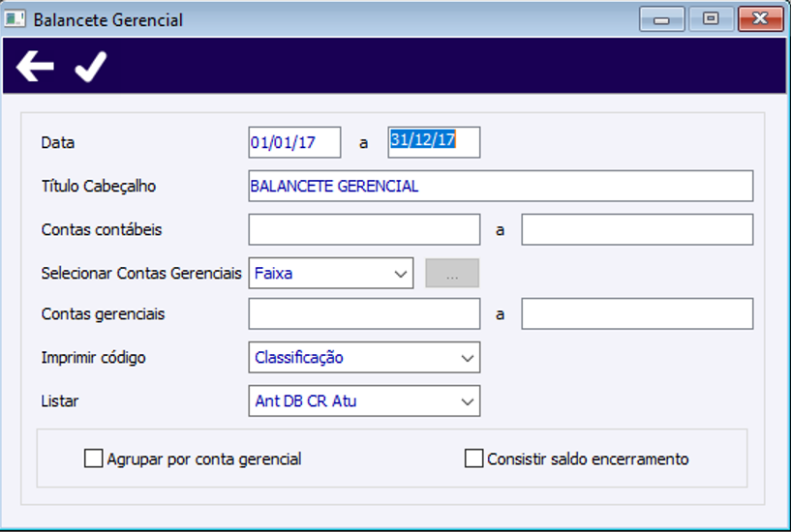Edit the Título Cabeçalho text field
This screenshot has height=532, width=791.
point(500,186)
